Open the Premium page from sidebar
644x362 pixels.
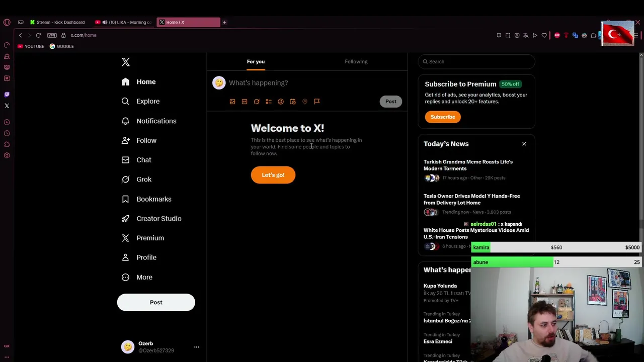(x=143, y=238)
